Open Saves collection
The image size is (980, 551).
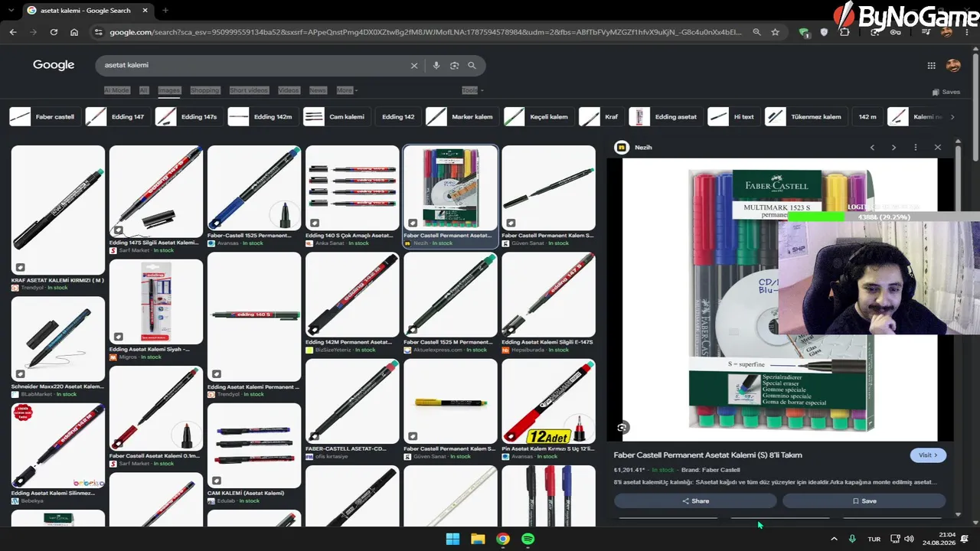click(x=946, y=92)
